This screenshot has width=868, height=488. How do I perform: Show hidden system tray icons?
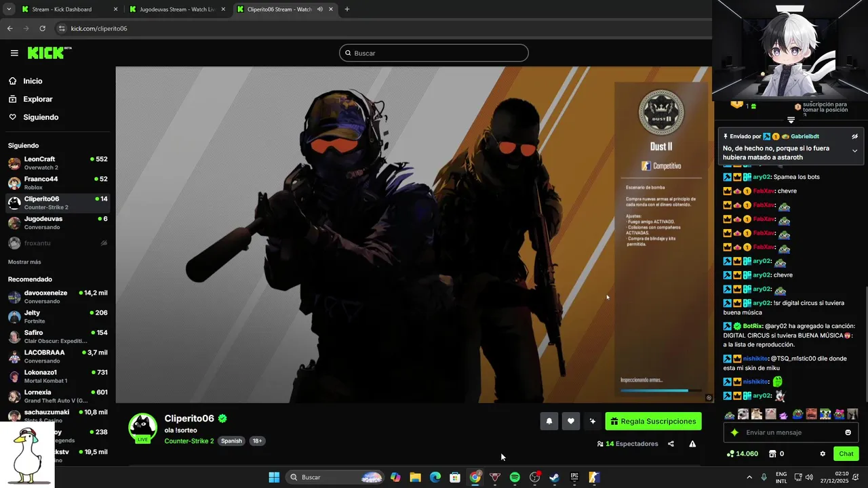click(748, 477)
